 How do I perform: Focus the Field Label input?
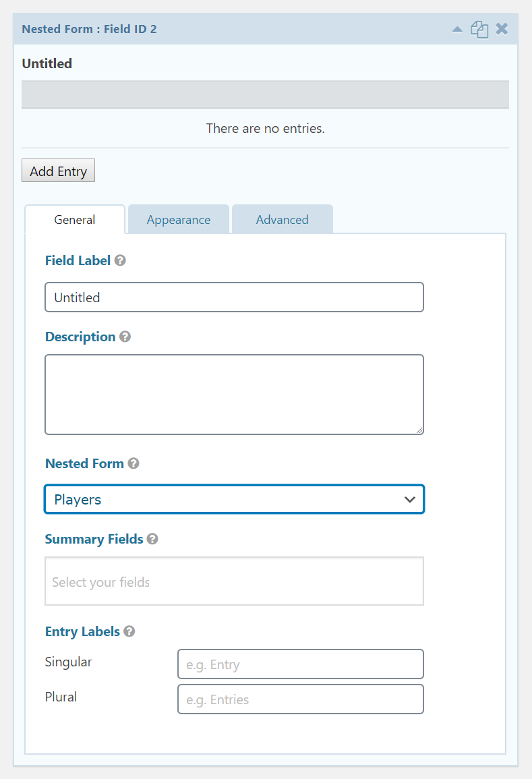tap(234, 297)
